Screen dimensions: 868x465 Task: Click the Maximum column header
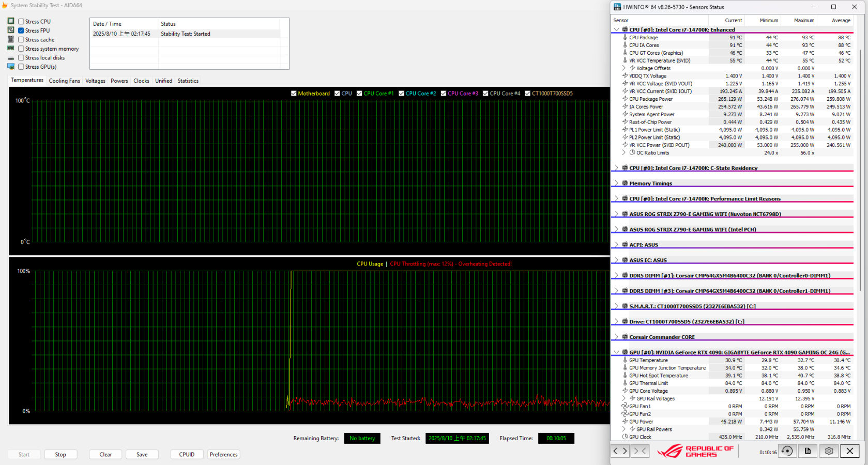coord(803,21)
